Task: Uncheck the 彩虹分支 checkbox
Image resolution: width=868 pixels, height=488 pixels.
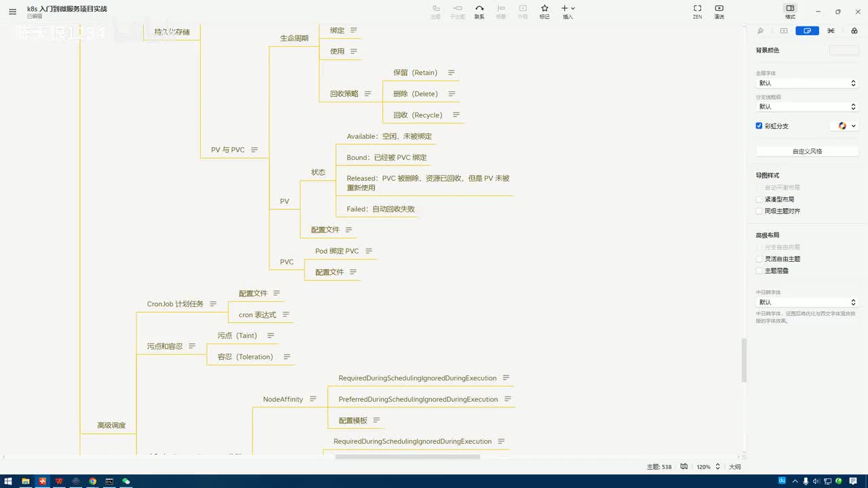Action: click(x=759, y=126)
